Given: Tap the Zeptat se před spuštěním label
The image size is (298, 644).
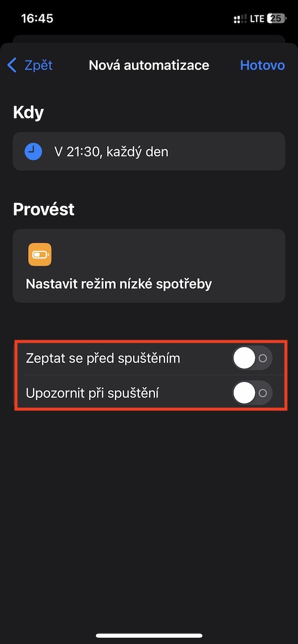Looking at the screenshot, I should click(103, 358).
